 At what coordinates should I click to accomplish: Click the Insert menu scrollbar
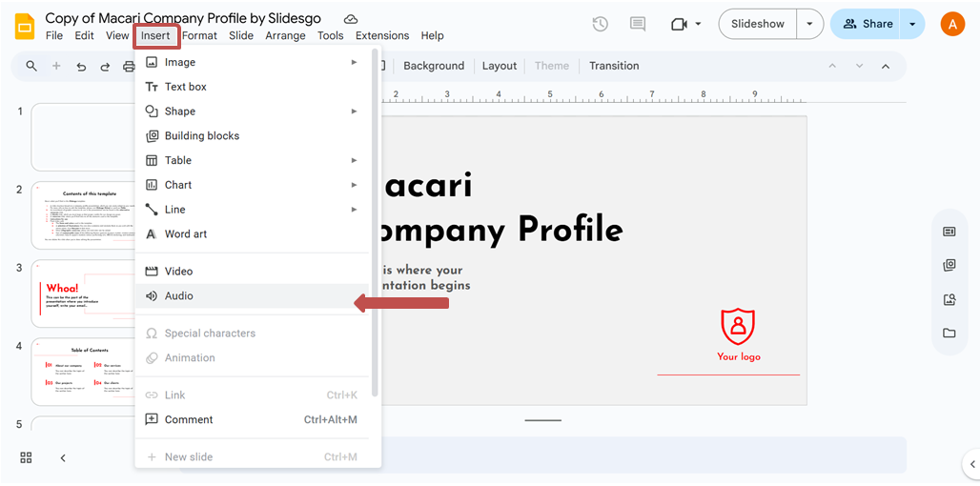pyautogui.click(x=375, y=223)
